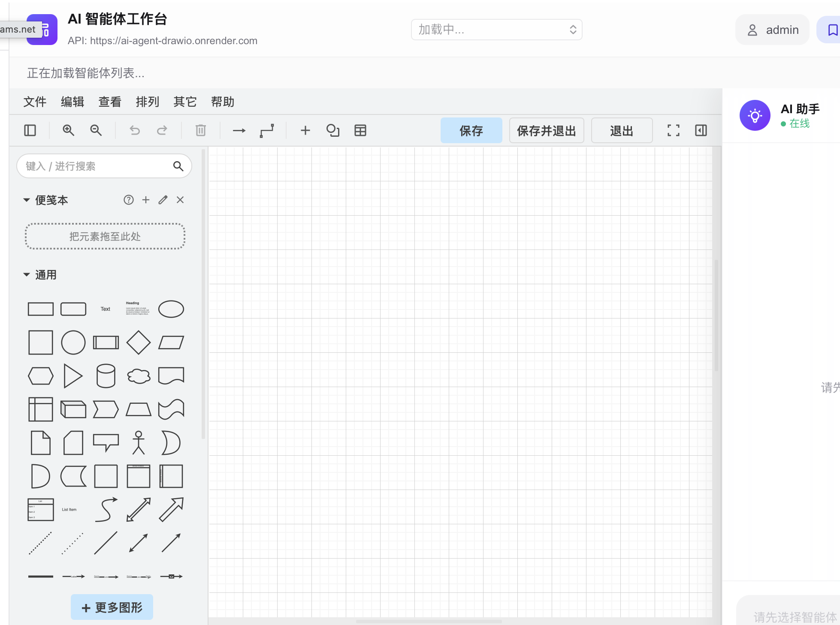Click the 保存并退出 button
840x625 pixels.
(x=547, y=130)
